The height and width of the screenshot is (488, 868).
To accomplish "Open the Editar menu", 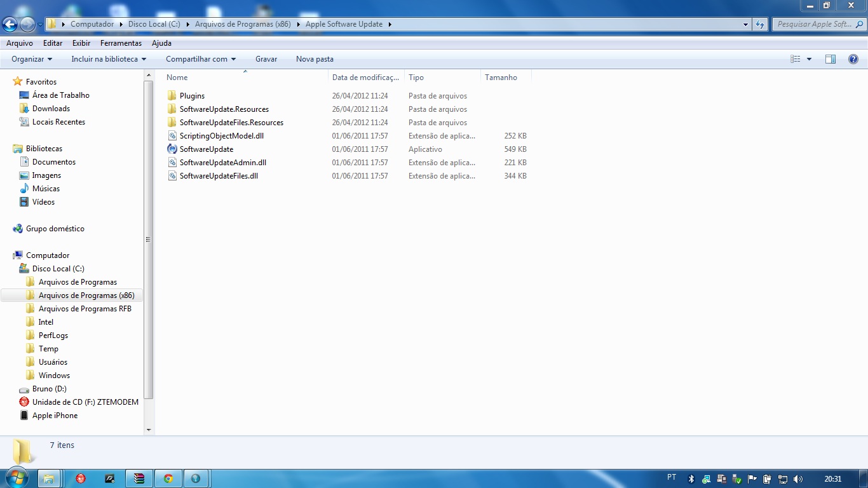I will click(x=53, y=43).
